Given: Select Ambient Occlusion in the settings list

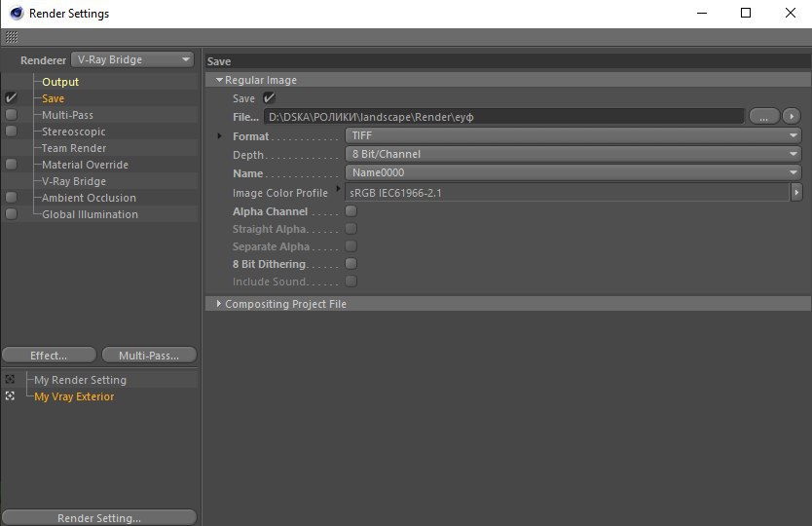Looking at the screenshot, I should point(89,198).
